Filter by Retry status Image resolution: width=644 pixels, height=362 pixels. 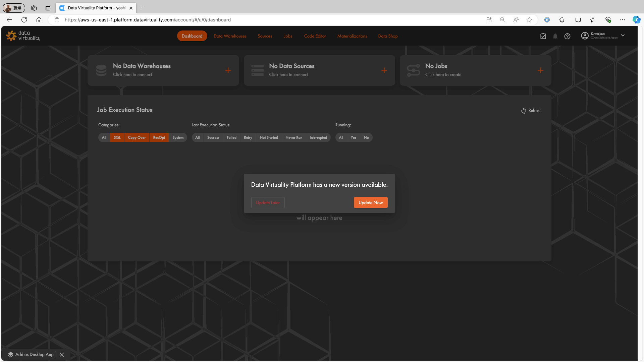[248, 137]
